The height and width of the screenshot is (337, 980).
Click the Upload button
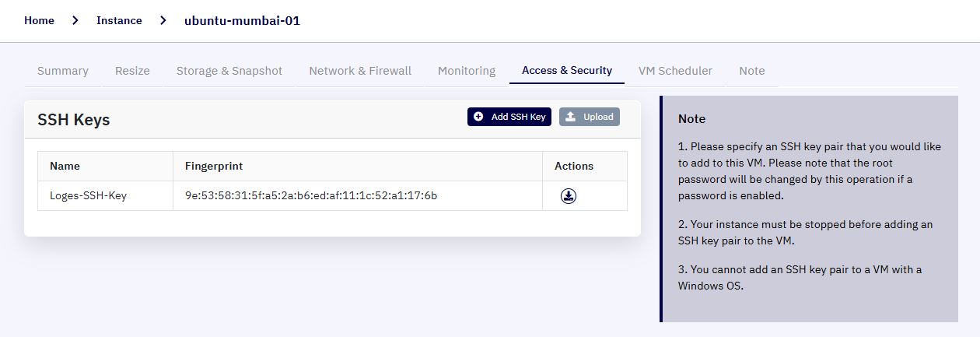tap(590, 117)
